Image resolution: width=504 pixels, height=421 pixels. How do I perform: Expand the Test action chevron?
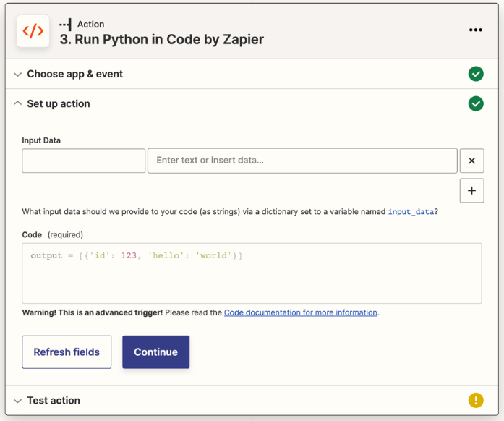tap(17, 401)
